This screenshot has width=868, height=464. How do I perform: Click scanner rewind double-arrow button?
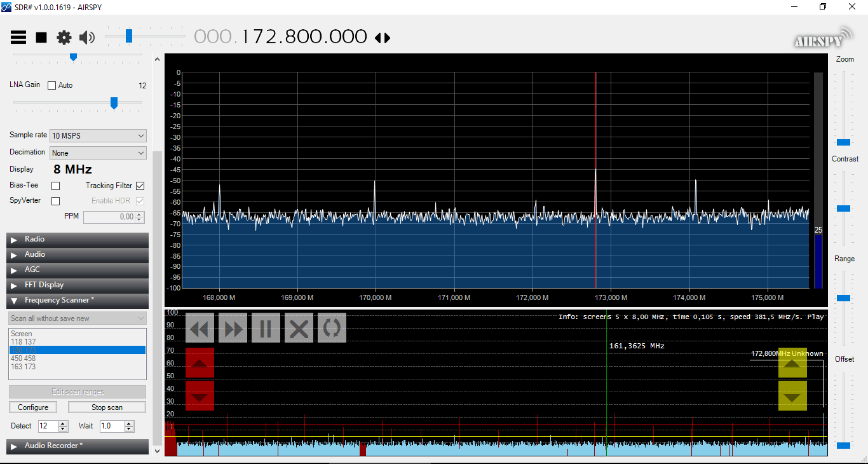pos(200,328)
